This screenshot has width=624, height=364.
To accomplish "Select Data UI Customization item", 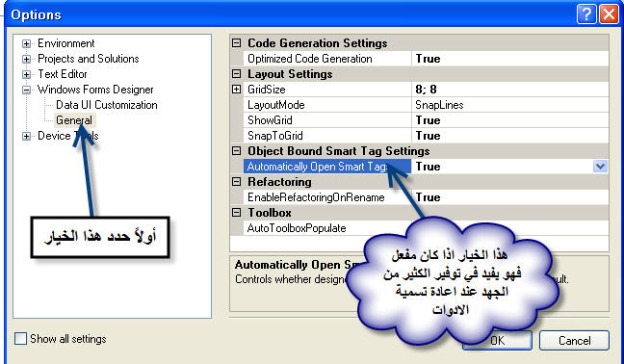I will tap(106, 105).
